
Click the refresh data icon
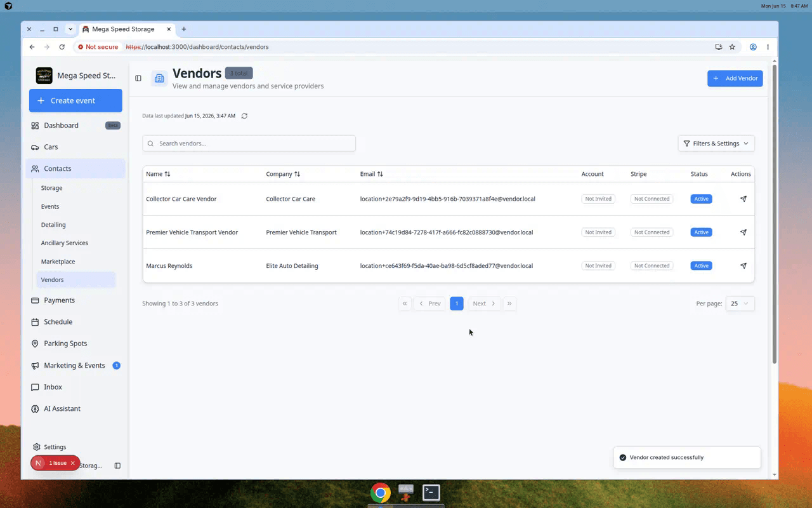tap(244, 116)
